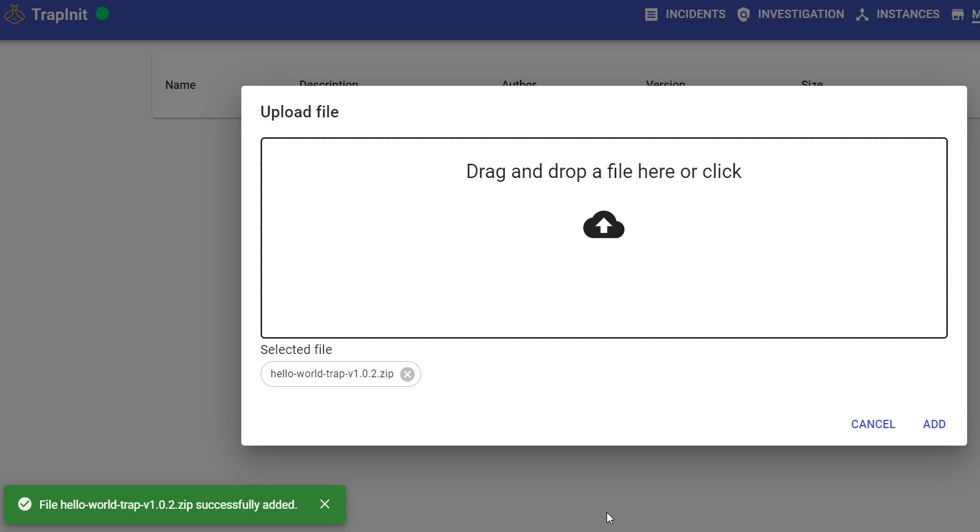The height and width of the screenshot is (532, 980).
Task: Click the success checkmark icon in notification
Action: [25, 504]
